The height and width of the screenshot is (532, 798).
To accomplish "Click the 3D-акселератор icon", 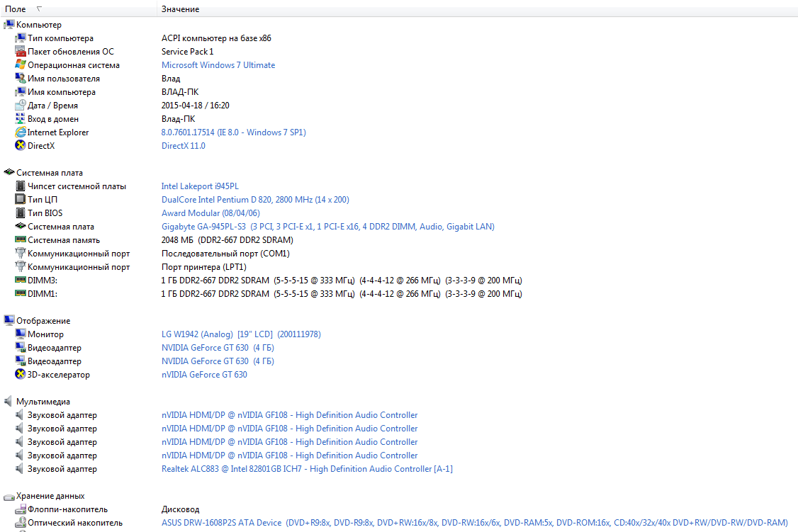I will (21, 375).
